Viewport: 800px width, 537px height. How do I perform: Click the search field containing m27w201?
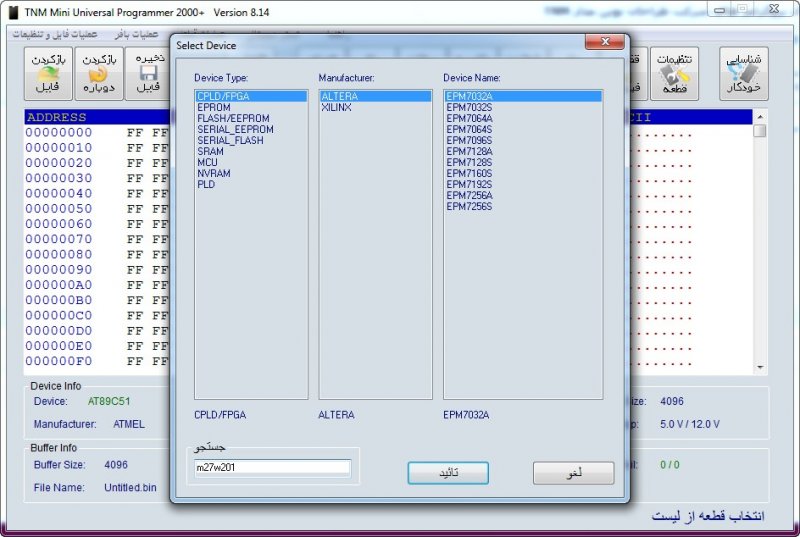[x=272, y=468]
